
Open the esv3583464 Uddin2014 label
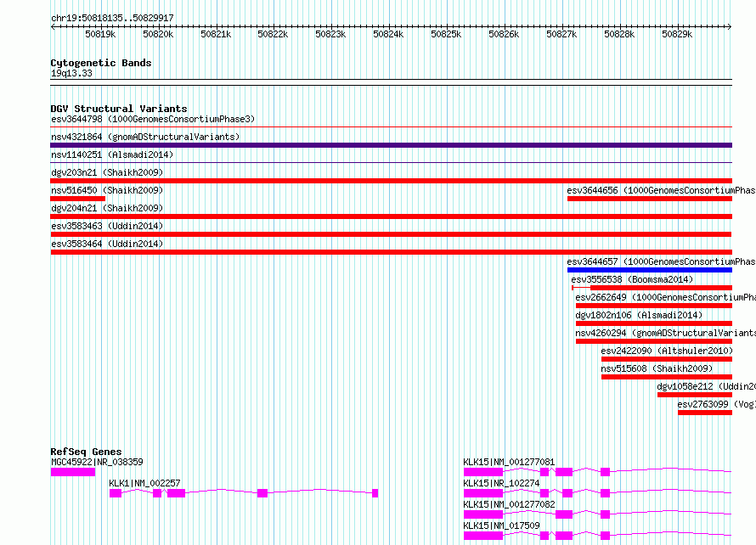pyautogui.click(x=107, y=244)
